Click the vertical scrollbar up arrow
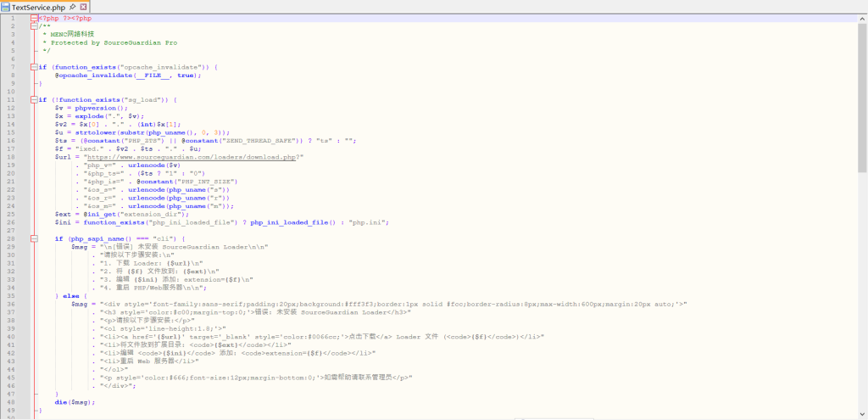This screenshot has height=420, width=868. 863,19
